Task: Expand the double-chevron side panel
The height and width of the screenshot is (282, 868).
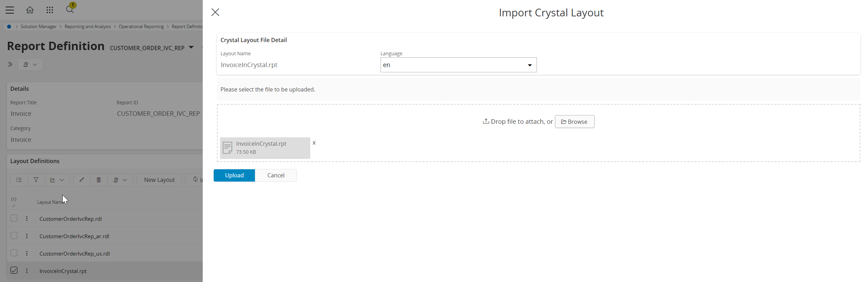Action: pyautogui.click(x=10, y=64)
